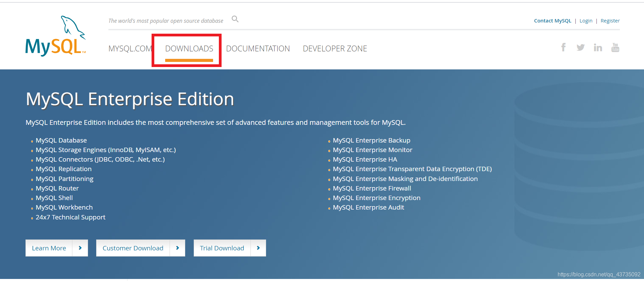Click the Enterprise Edition description sentence
644x281 pixels.
(x=216, y=122)
